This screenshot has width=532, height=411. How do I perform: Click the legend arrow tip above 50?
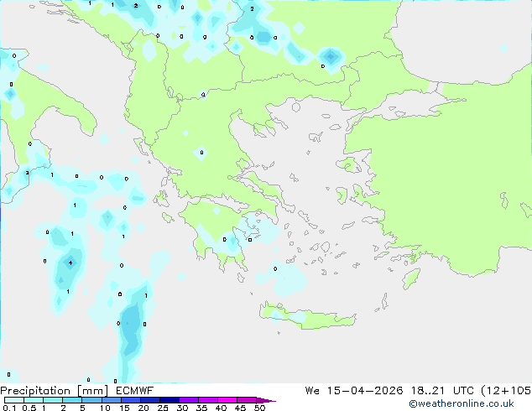click(x=266, y=400)
